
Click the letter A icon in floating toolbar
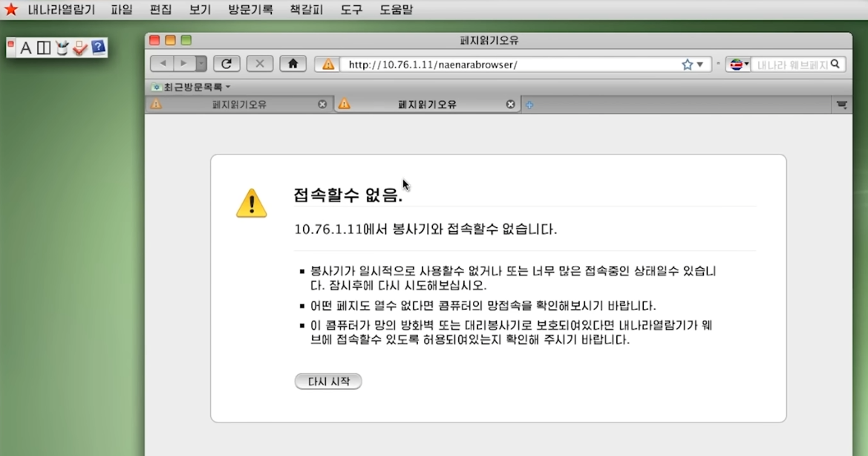(x=26, y=48)
